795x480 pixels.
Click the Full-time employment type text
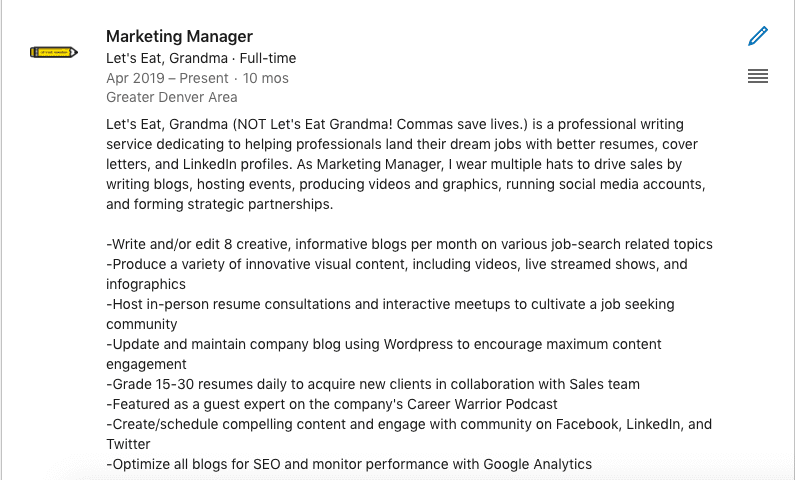pyautogui.click(x=268, y=58)
